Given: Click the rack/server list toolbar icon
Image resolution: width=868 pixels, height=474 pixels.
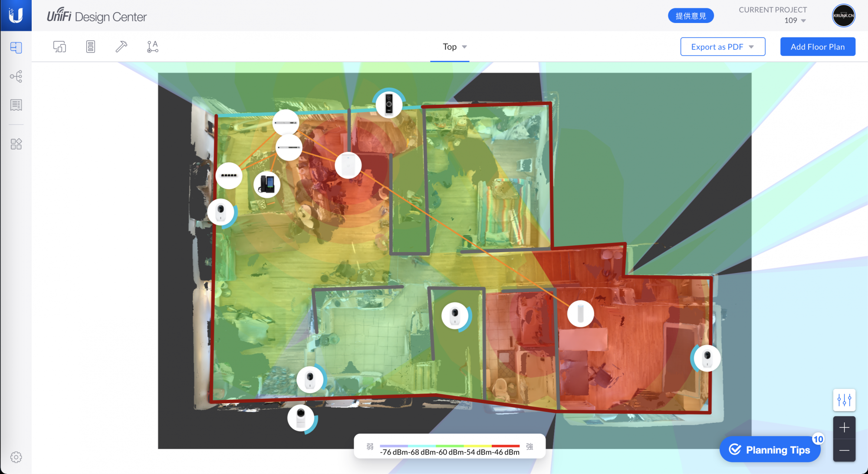Looking at the screenshot, I should point(90,46).
